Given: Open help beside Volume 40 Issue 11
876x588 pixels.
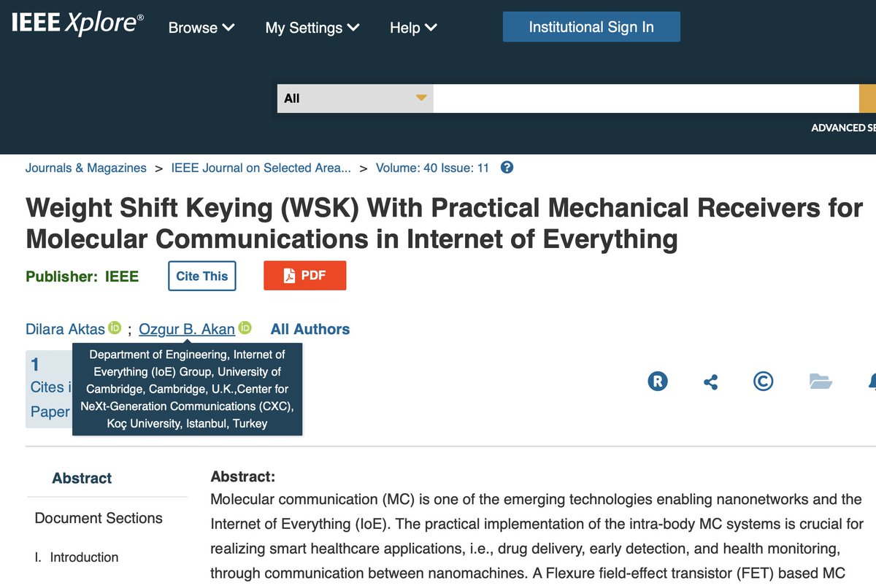Looking at the screenshot, I should pos(507,167).
